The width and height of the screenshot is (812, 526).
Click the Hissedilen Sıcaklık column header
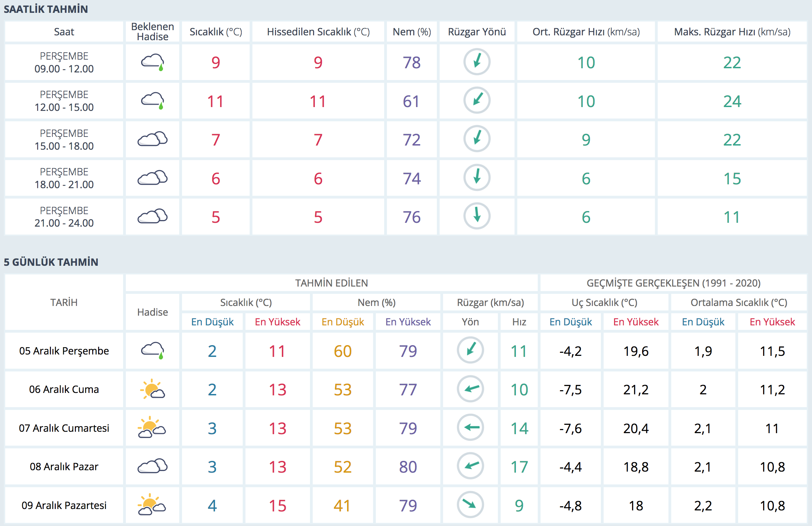pyautogui.click(x=318, y=32)
